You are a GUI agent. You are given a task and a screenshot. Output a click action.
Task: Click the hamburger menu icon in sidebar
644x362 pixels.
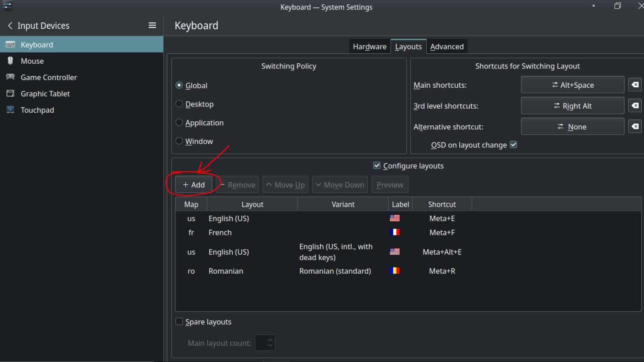click(152, 26)
